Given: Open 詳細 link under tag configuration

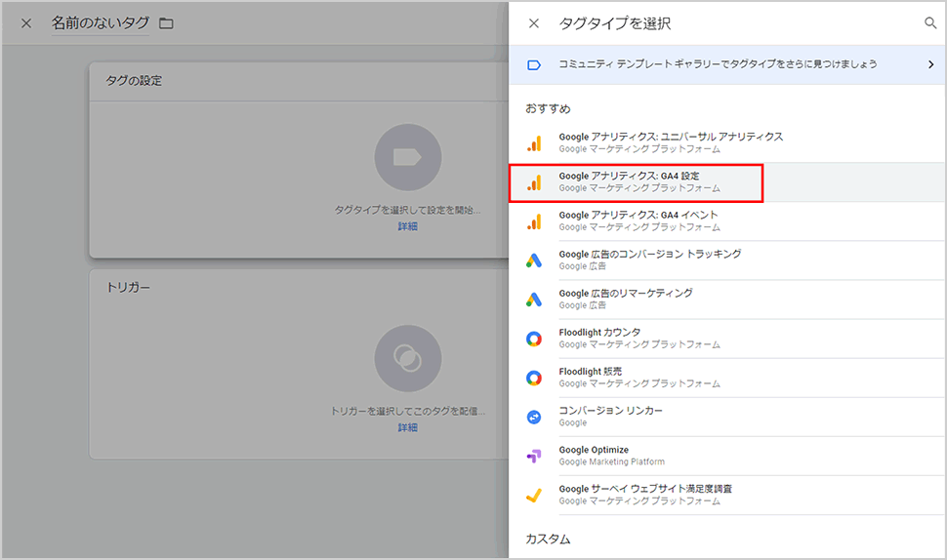Looking at the screenshot, I should (x=408, y=226).
